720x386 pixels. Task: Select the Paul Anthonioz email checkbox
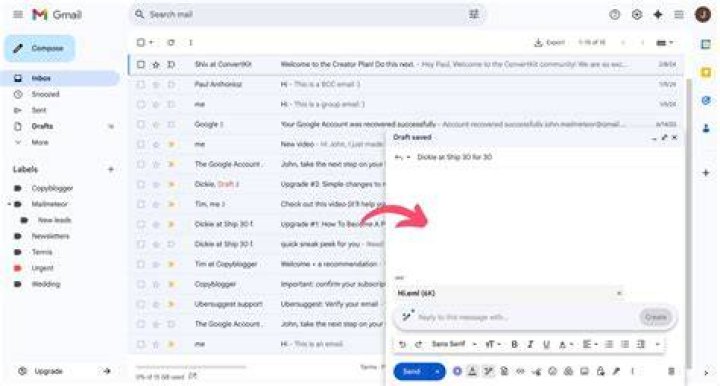tap(141, 84)
